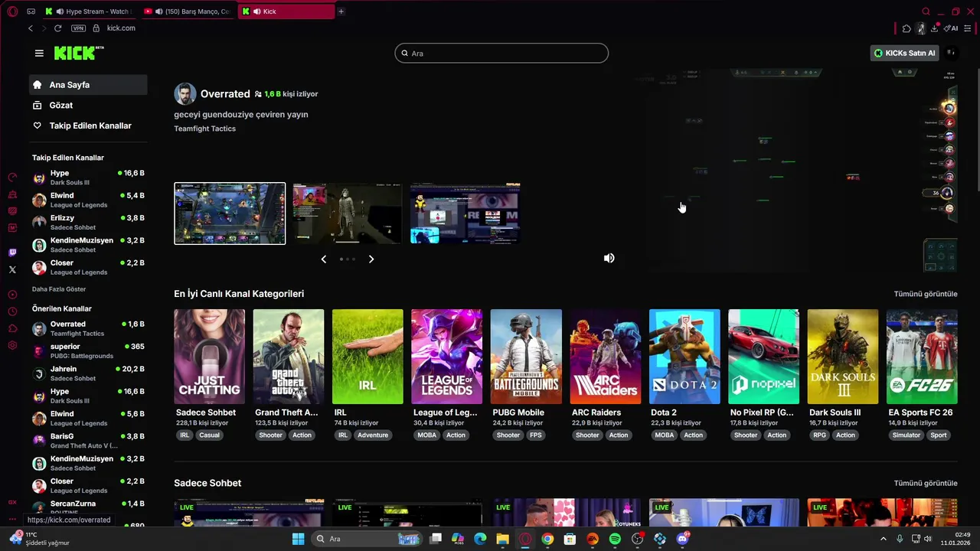This screenshot has width=980, height=551.
Task: Open History clock icon in sidebar
Action: tap(12, 311)
